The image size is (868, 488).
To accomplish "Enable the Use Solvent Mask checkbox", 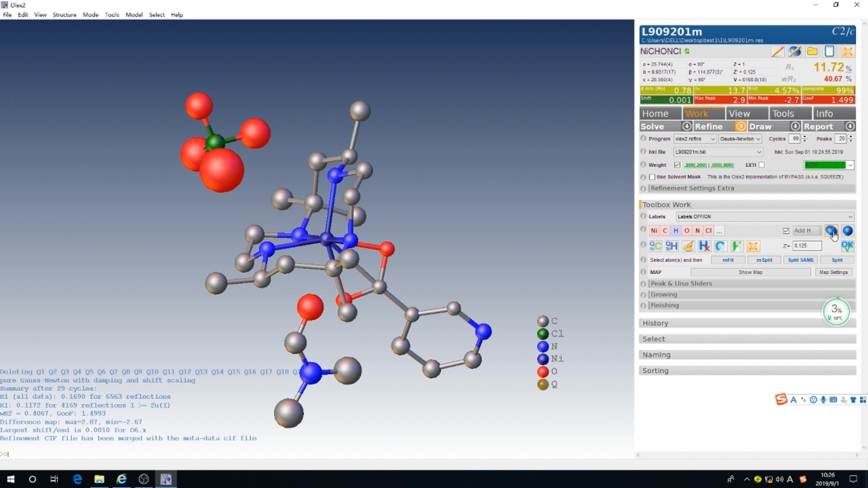I will pyautogui.click(x=652, y=177).
